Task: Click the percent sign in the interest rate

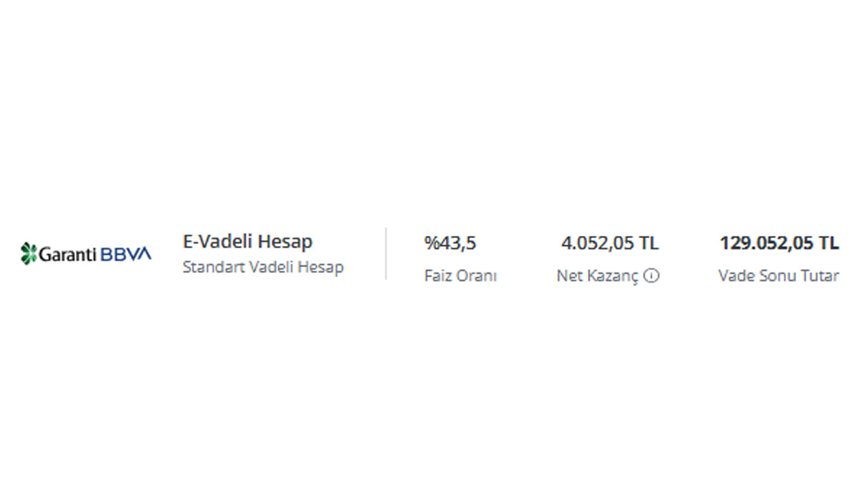Action: (x=431, y=243)
